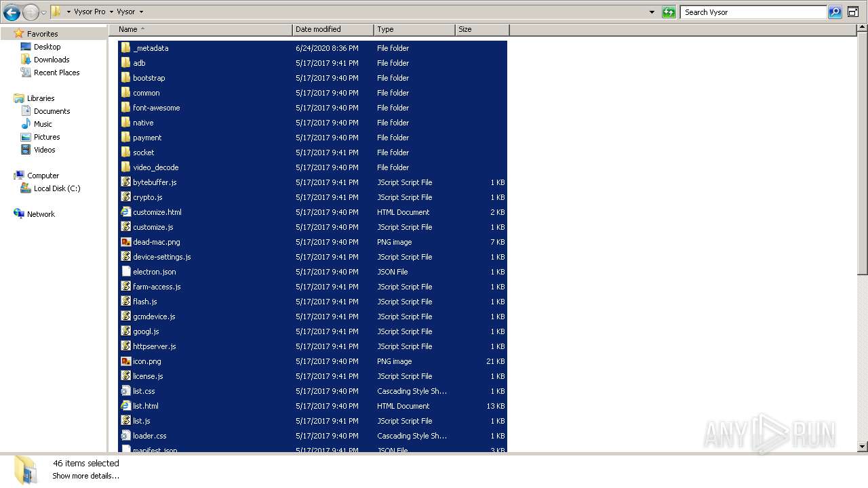Click the crypto.js script file icon
The width and height of the screenshot is (868, 488).
[125, 197]
